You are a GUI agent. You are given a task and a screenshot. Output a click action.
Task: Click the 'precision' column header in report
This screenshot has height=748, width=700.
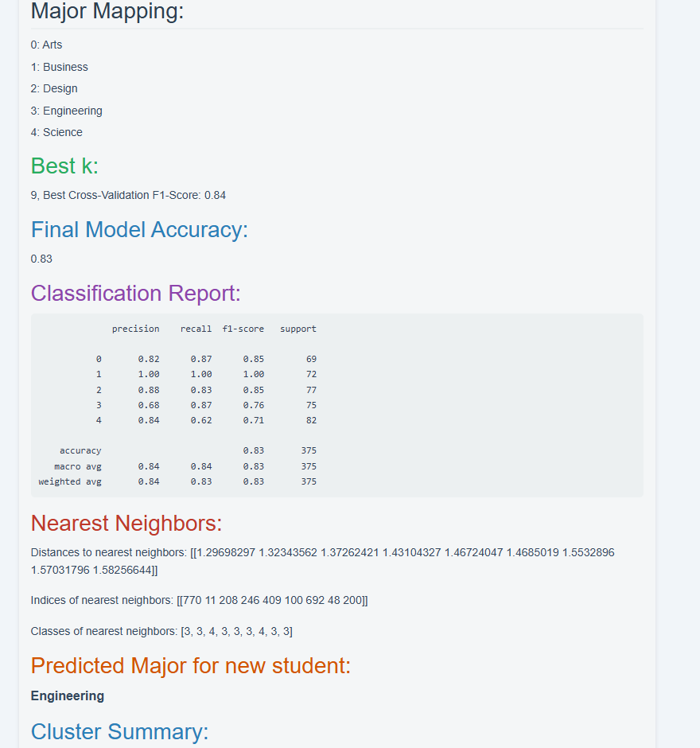[135, 329]
